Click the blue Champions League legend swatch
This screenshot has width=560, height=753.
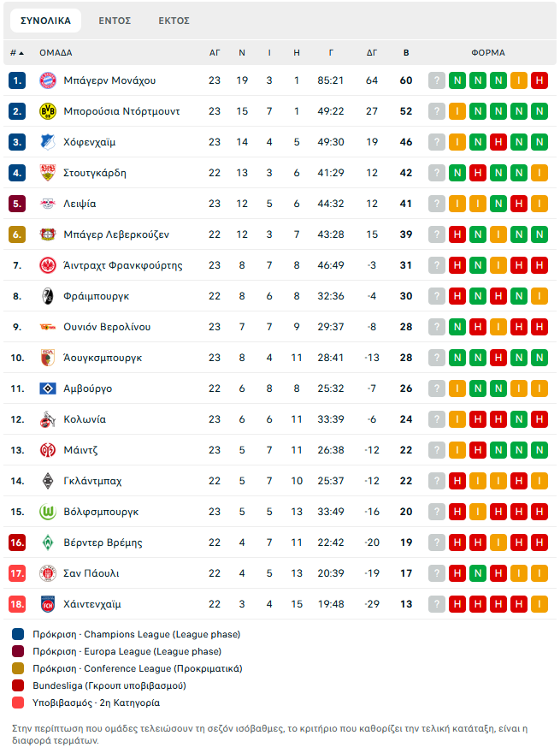19,635
